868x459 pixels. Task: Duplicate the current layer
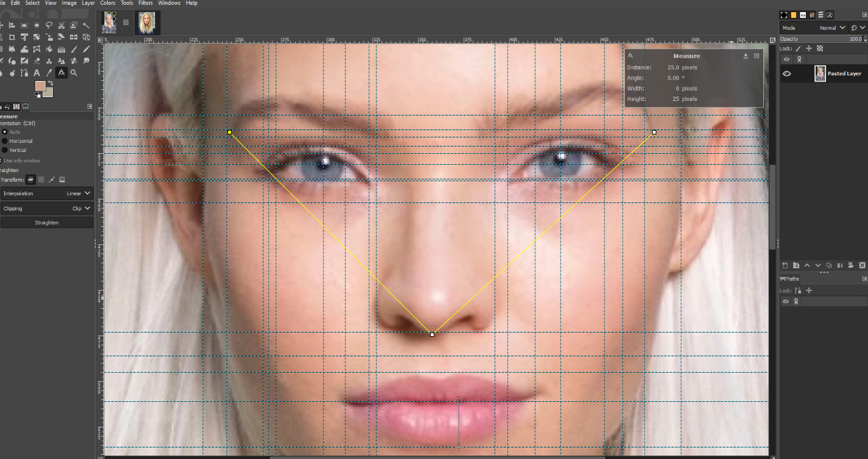[x=829, y=266]
